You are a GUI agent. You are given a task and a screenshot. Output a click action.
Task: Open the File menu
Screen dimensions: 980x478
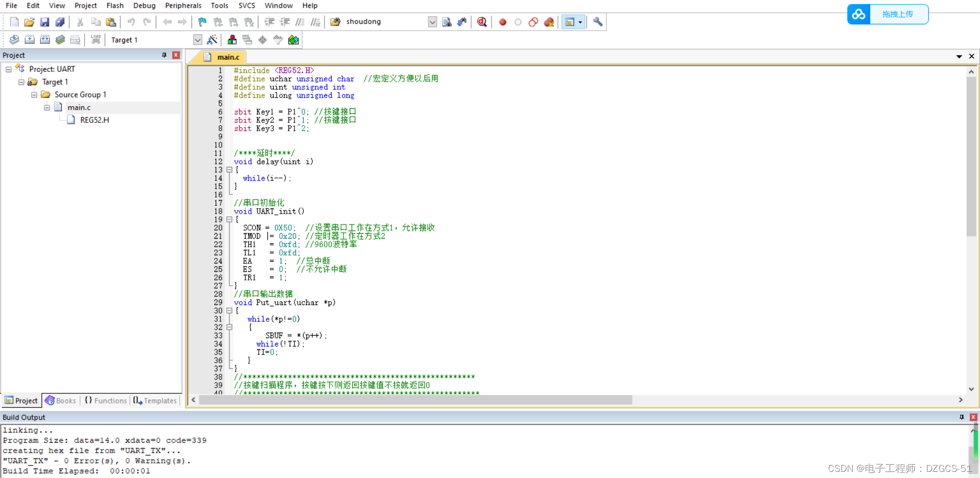point(11,6)
